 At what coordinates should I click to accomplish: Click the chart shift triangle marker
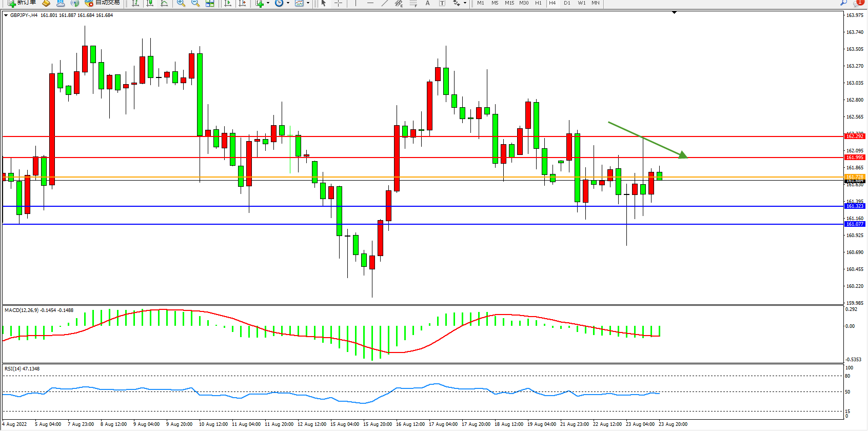click(674, 12)
